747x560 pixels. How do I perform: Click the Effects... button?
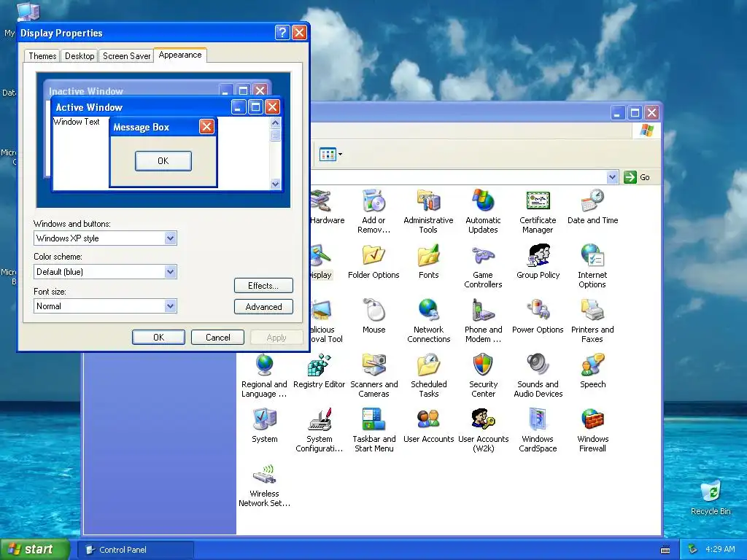pyautogui.click(x=263, y=286)
